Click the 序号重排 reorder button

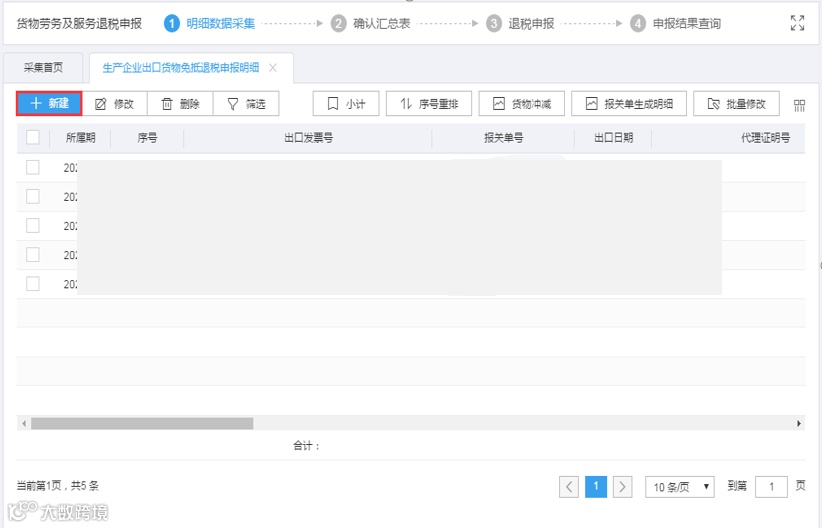(429, 104)
